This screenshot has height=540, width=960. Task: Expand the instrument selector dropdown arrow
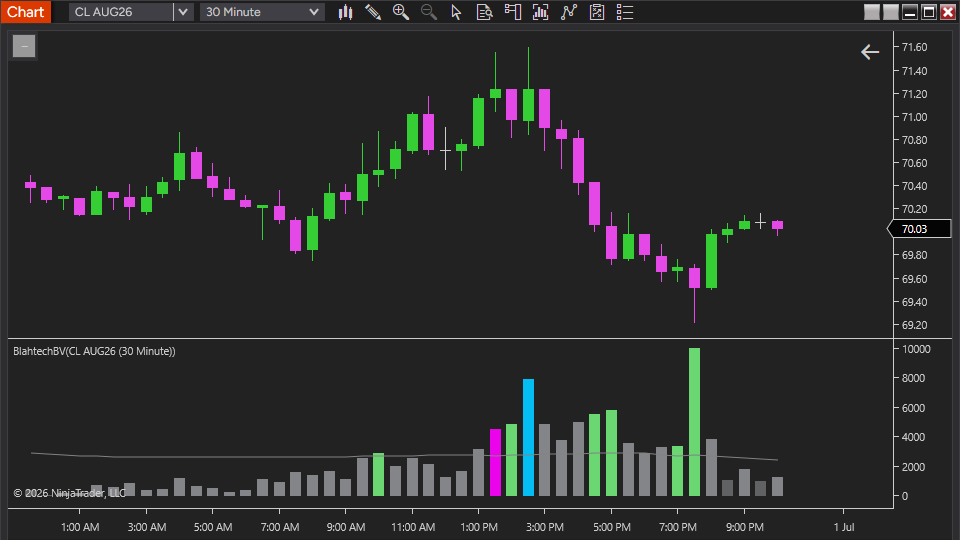click(x=183, y=12)
